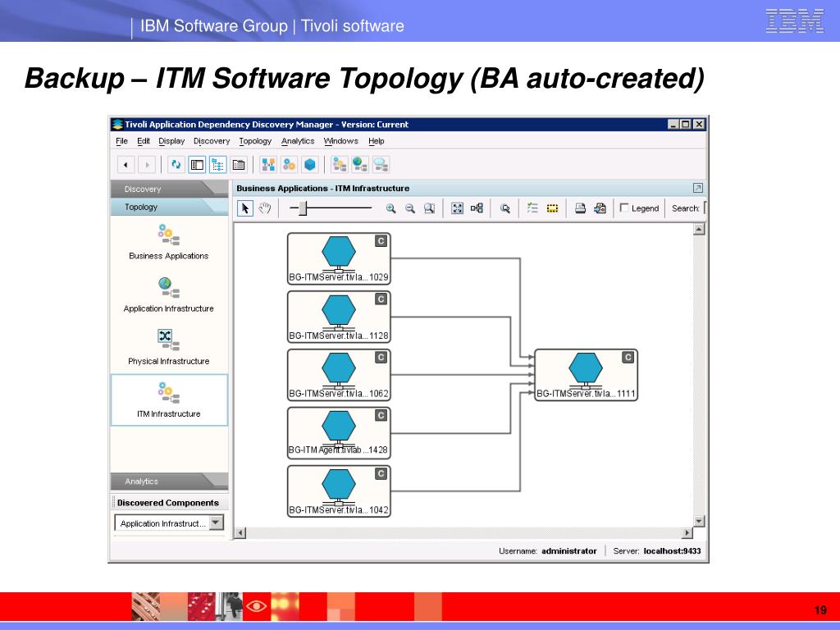Open the topology diagram icon in toolbar

coord(268,164)
